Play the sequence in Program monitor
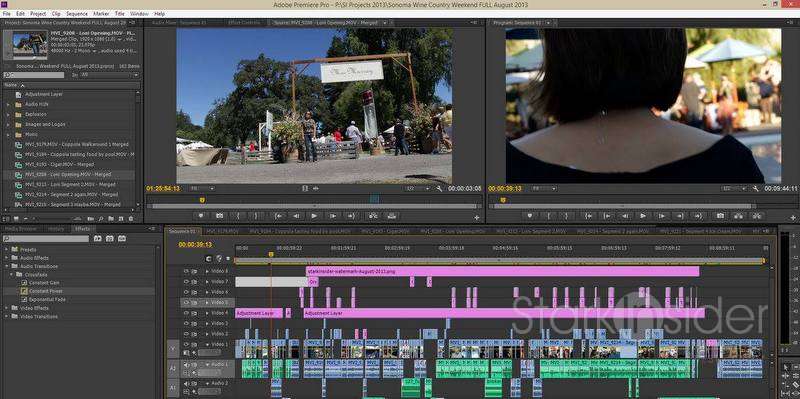The height and width of the screenshot is (399, 800). (x=643, y=216)
